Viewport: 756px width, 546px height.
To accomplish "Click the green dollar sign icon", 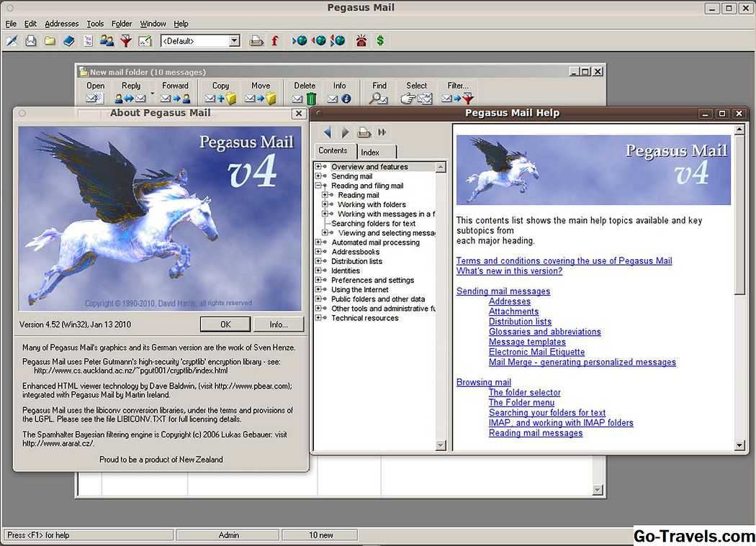I will pos(380,41).
